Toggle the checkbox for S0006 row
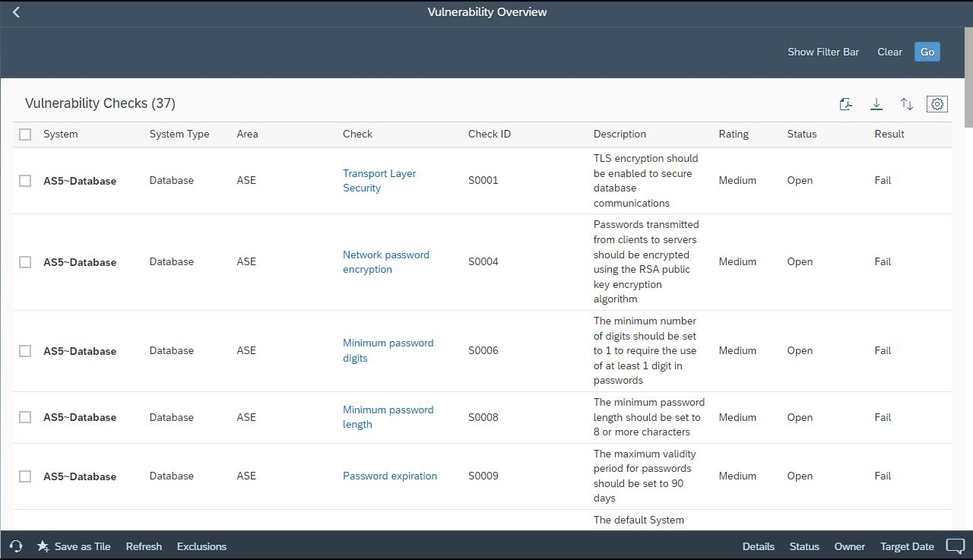Screen dimensions: 973x560 pyautogui.click(x=25, y=351)
